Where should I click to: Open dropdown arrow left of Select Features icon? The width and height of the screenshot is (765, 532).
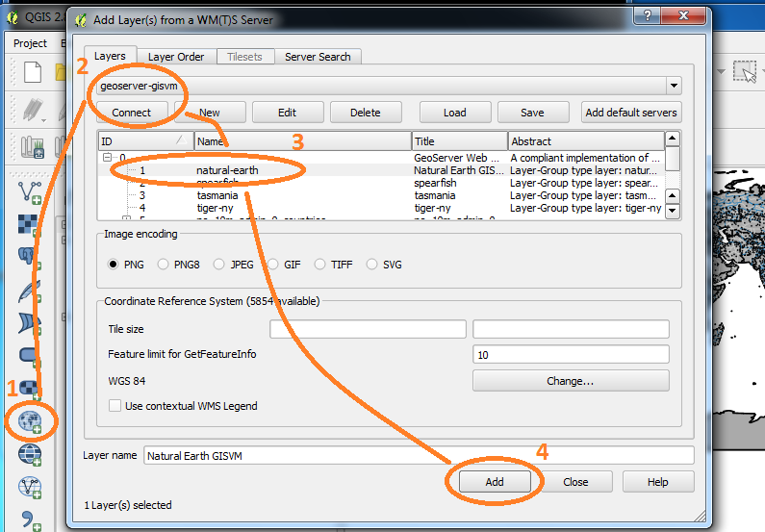(721, 72)
